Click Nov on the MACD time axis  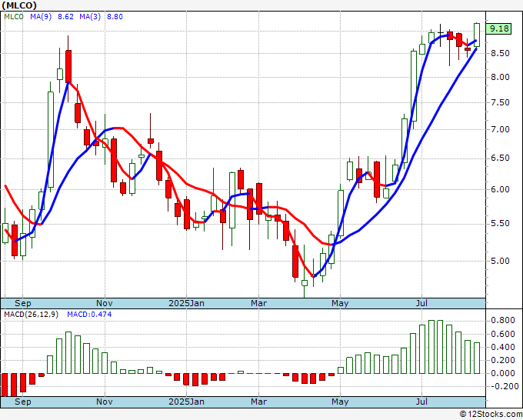105,402
